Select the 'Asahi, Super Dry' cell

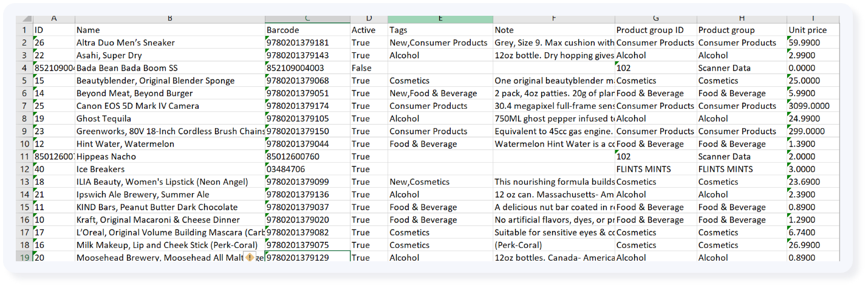point(170,55)
